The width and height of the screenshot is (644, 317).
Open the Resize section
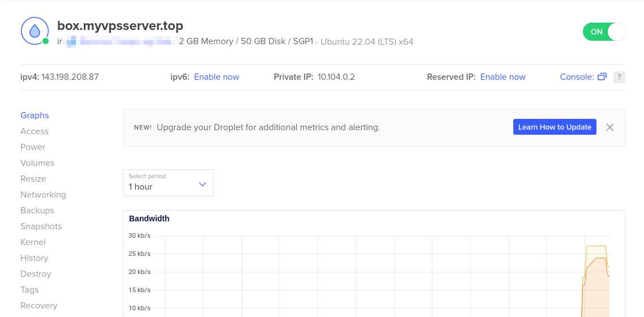(x=33, y=179)
